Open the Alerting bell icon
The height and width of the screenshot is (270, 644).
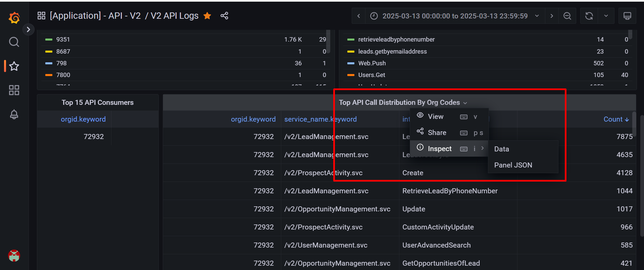[x=14, y=115]
